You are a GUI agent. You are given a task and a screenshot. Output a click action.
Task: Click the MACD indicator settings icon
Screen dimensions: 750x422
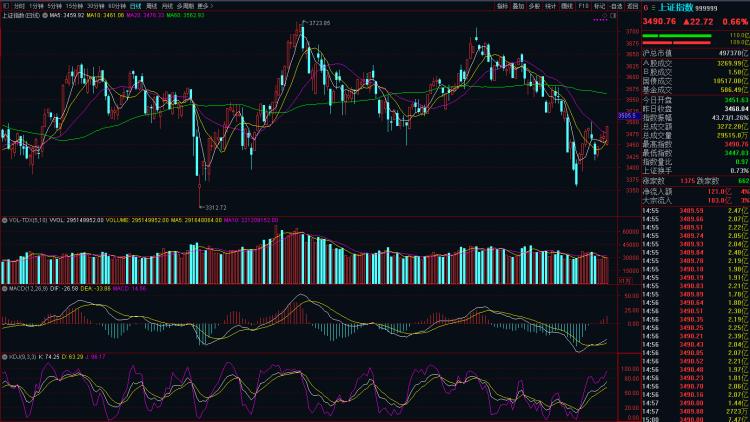[4, 289]
